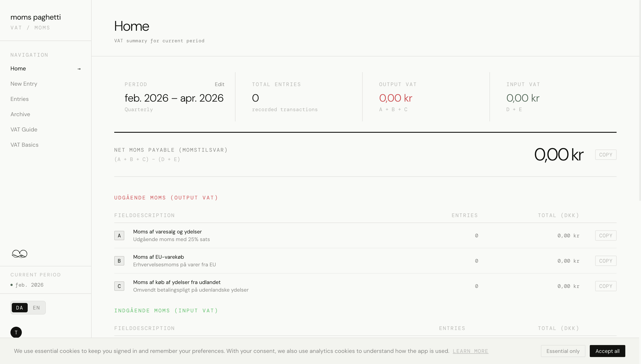Image resolution: width=641 pixels, height=364 pixels.
Task: Copy the EU-varekøb total for field B
Action: 605,261
